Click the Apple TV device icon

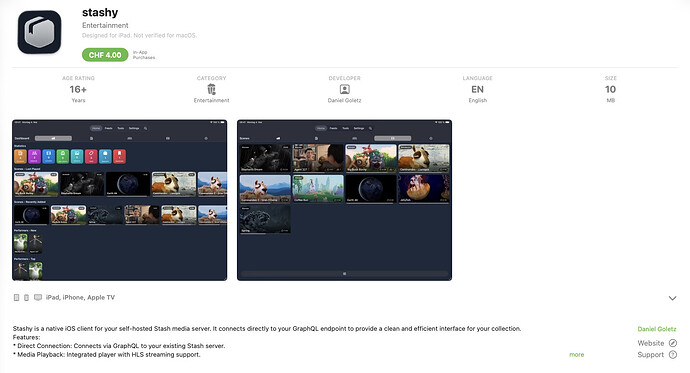tap(38, 298)
